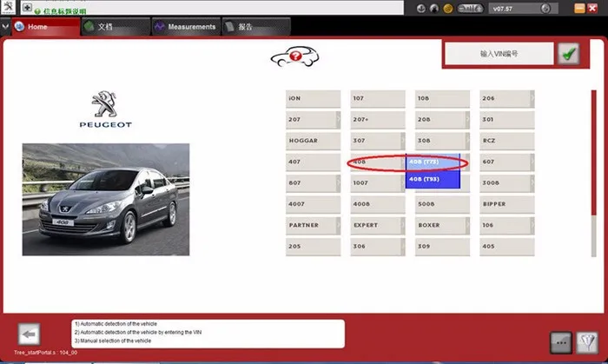The width and height of the screenshot is (608, 364).
Task: Expand the 408 model button
Action: (x=377, y=162)
